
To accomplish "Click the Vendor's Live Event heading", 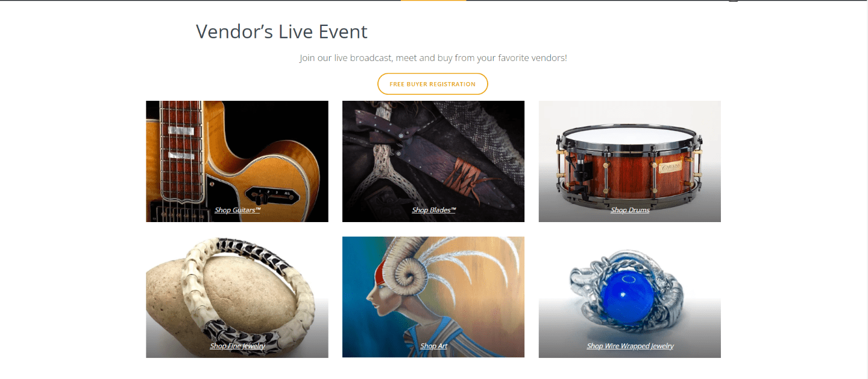I will [x=281, y=31].
